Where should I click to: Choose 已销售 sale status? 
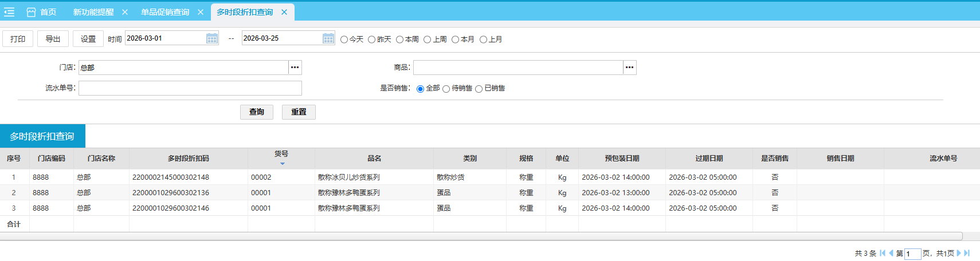(479, 89)
